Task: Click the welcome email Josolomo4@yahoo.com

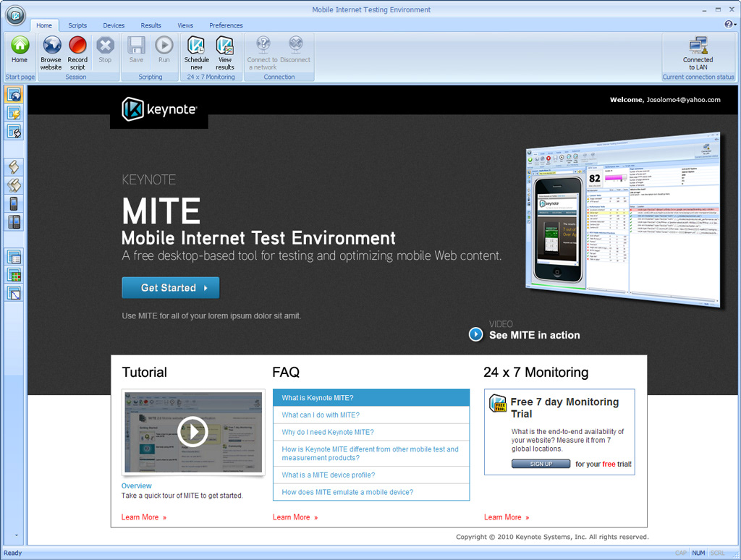Action: (683, 100)
